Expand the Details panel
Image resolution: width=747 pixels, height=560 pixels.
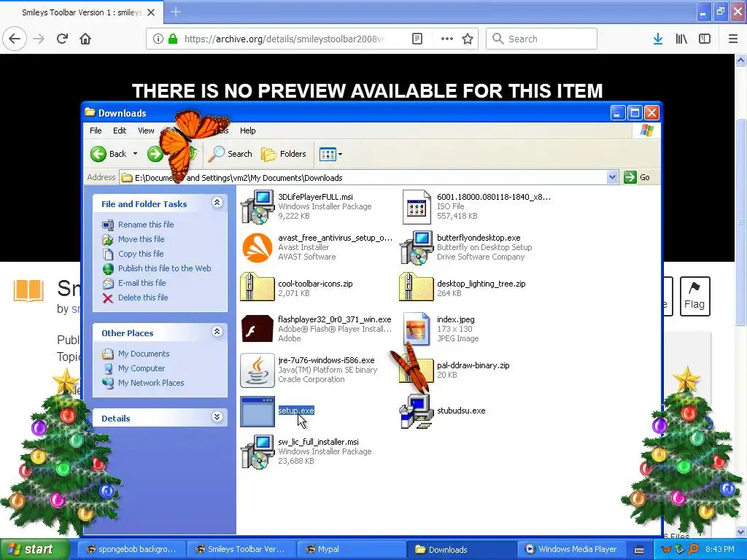pos(217,417)
